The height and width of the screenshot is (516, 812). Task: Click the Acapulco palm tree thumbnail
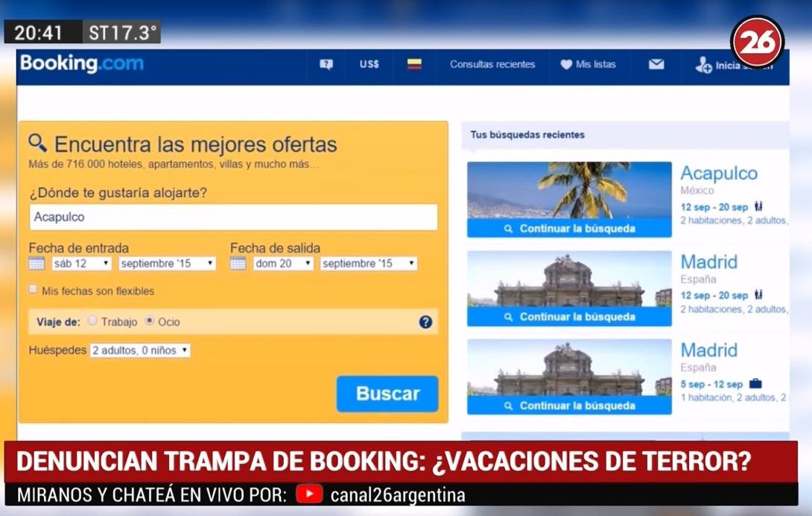[569, 190]
